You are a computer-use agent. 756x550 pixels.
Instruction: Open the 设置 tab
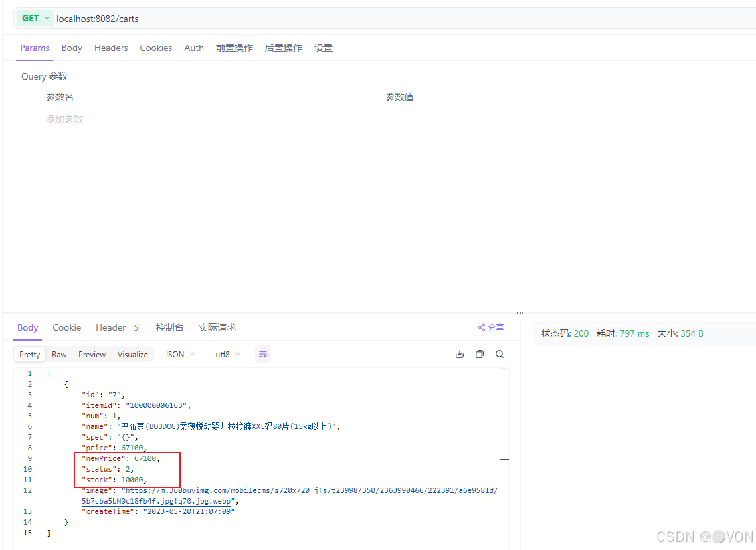point(324,48)
